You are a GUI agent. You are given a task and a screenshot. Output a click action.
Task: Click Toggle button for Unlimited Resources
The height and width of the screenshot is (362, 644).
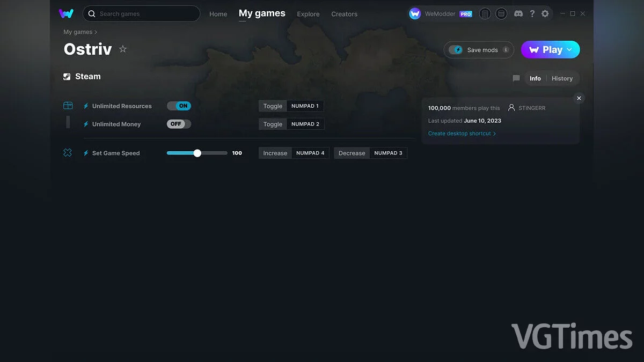(x=273, y=106)
